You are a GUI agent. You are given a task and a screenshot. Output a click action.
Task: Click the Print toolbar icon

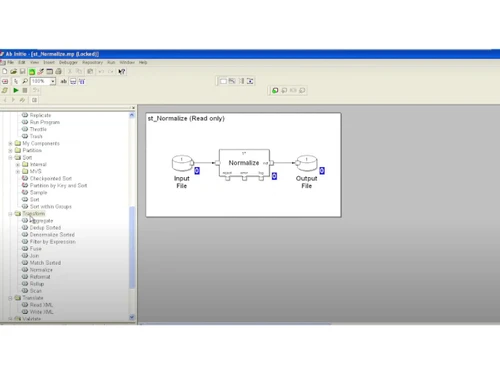(x=59, y=71)
